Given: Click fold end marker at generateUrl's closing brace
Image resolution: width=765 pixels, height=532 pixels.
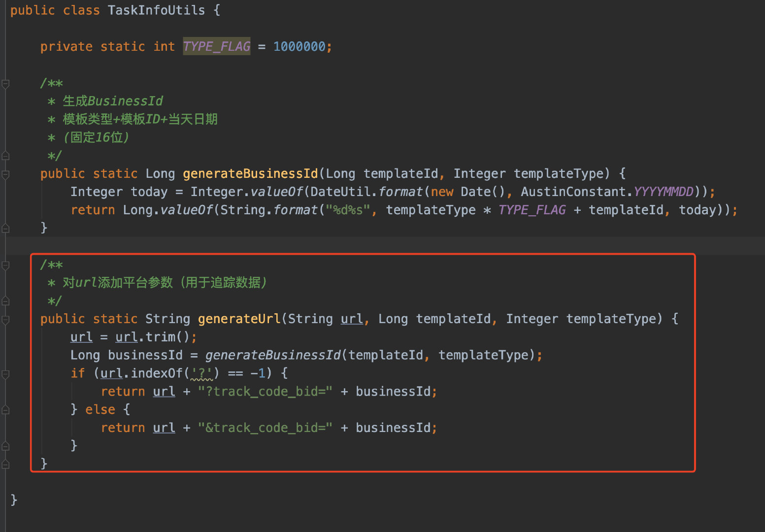Looking at the screenshot, I should pos(5,465).
